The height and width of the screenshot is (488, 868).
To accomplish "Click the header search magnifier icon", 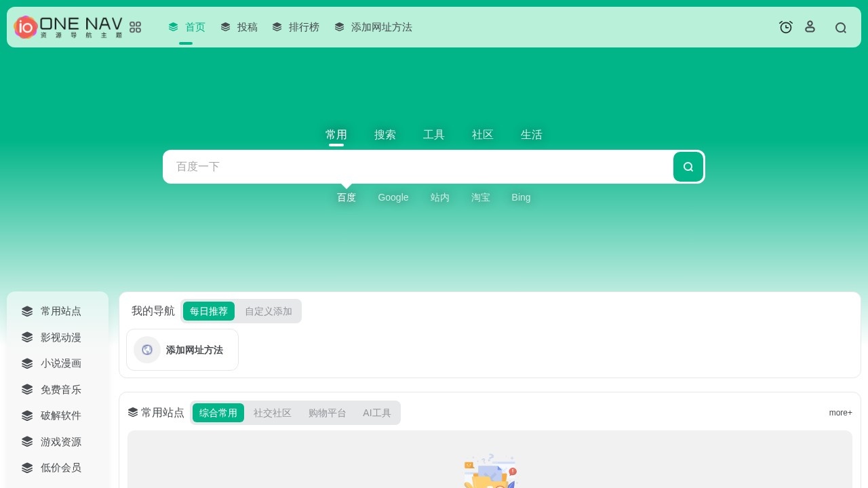I will click(x=841, y=28).
